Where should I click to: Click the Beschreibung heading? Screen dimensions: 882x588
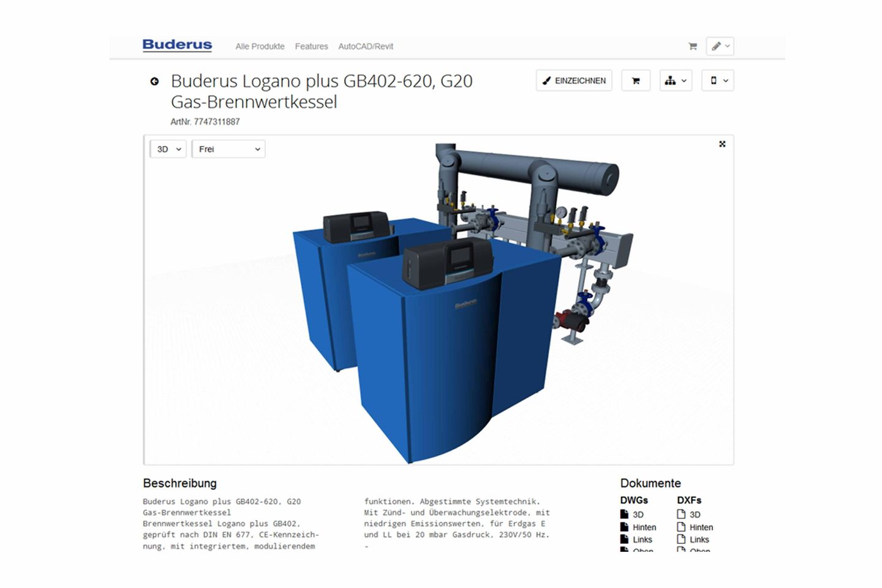point(179,483)
